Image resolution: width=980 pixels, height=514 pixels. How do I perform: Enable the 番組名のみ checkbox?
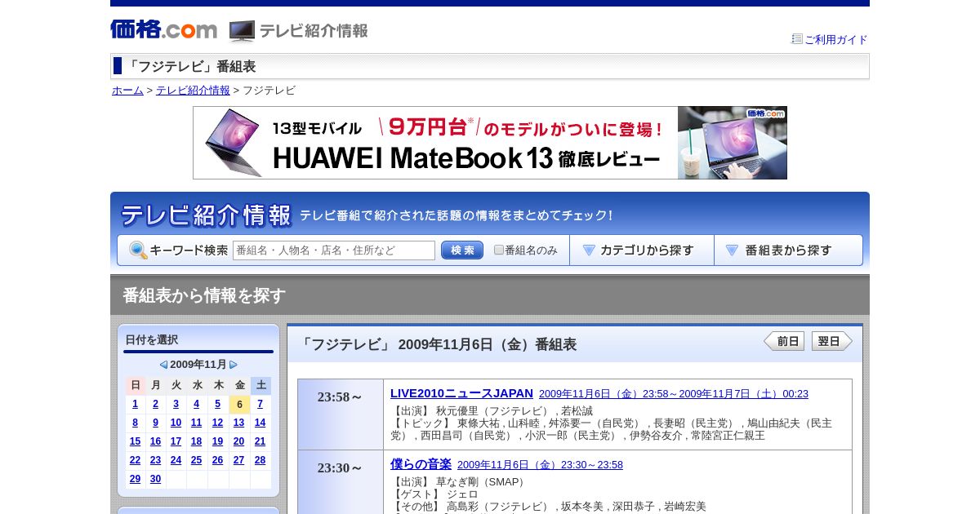click(499, 250)
